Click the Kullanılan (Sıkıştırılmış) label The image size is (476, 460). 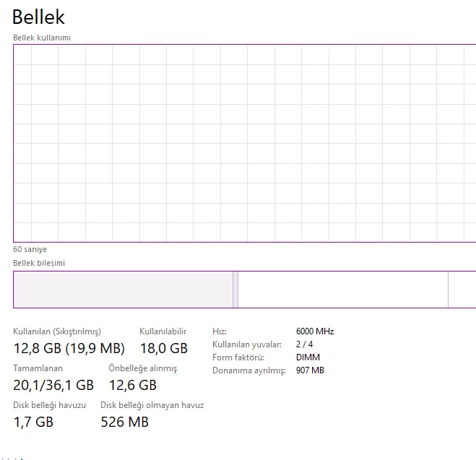pos(57,331)
